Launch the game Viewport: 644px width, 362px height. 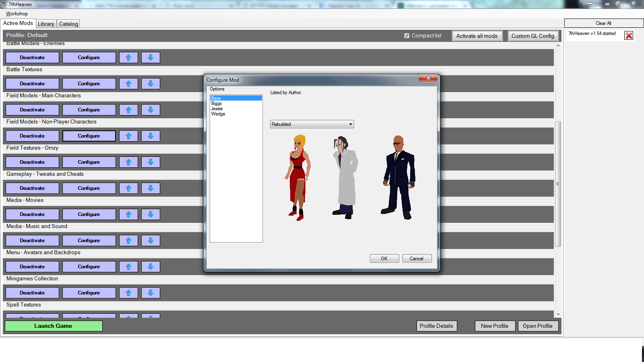[54, 326]
